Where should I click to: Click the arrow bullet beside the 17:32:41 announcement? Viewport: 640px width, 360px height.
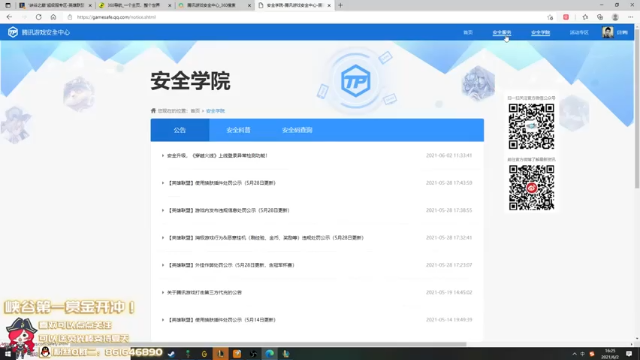[x=162, y=238]
